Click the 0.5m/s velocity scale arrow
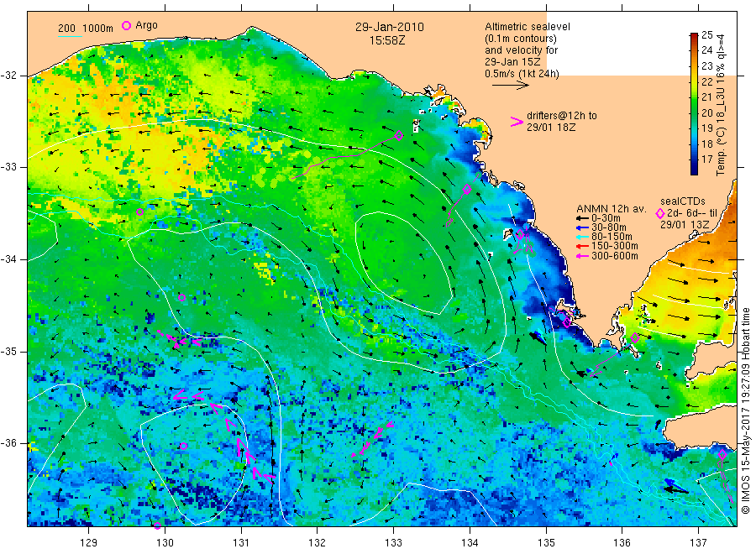This screenshot has width=756, height=554. 511,86
